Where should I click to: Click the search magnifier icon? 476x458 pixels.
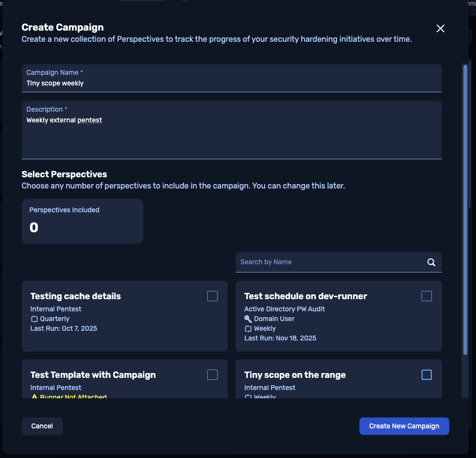[x=431, y=262]
